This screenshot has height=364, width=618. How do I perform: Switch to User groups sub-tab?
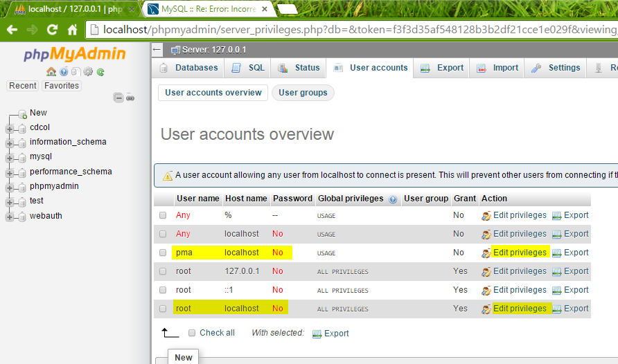[x=303, y=93]
